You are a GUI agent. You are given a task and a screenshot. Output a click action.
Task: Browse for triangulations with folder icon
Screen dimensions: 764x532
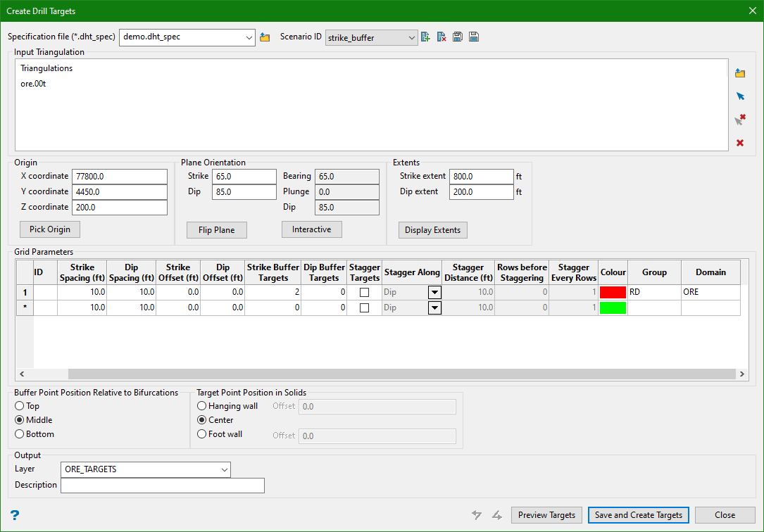[740, 73]
